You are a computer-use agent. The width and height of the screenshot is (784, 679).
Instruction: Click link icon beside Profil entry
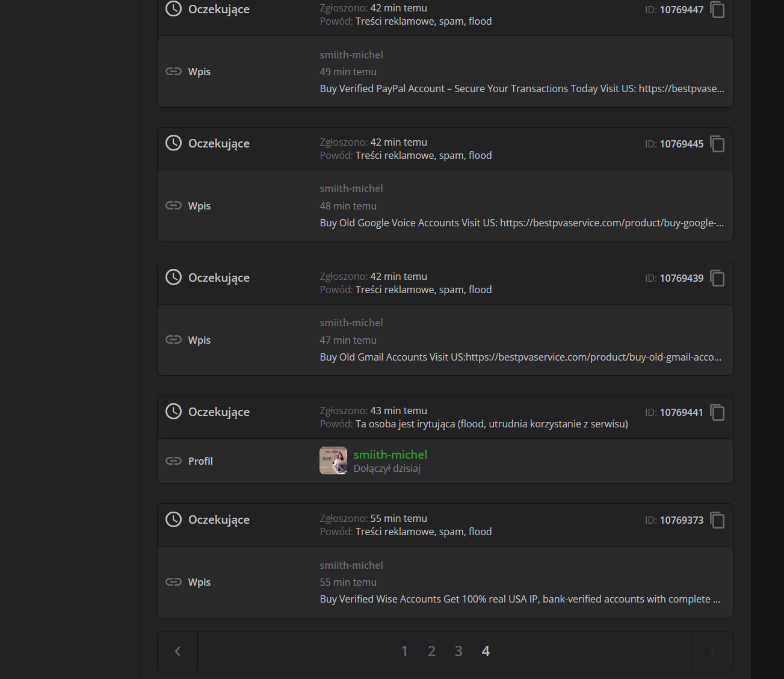[173, 461]
